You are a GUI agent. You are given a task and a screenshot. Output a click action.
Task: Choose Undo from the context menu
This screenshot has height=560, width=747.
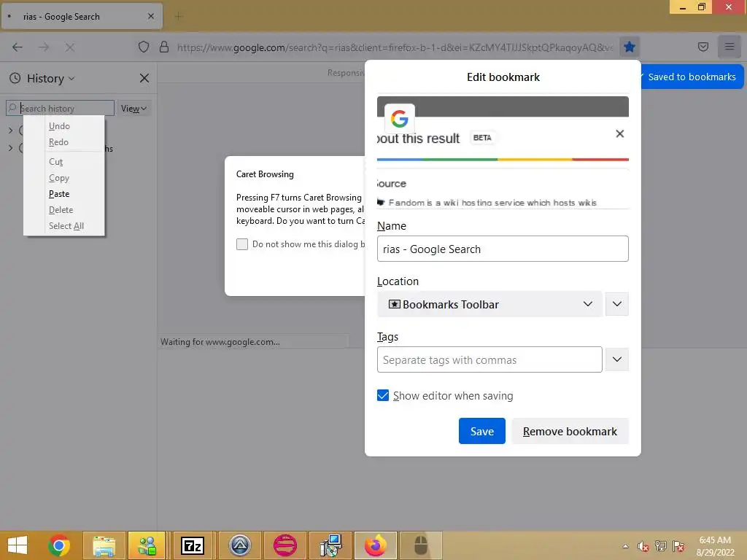pos(59,126)
